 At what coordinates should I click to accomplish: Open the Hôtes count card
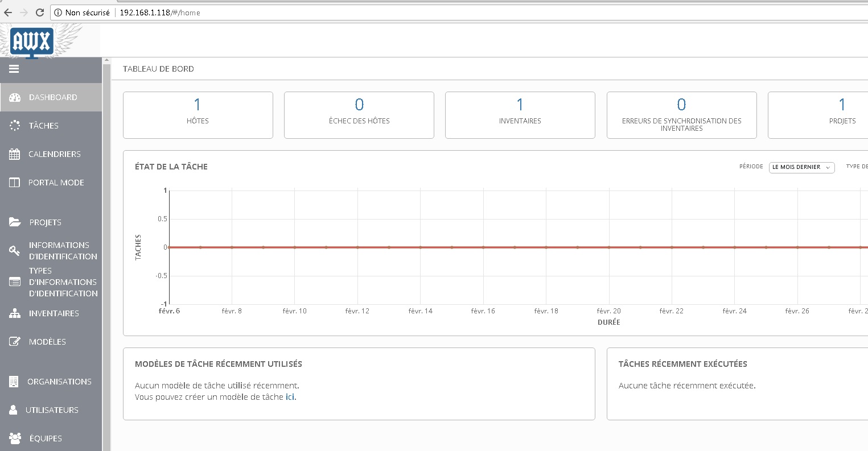198,114
